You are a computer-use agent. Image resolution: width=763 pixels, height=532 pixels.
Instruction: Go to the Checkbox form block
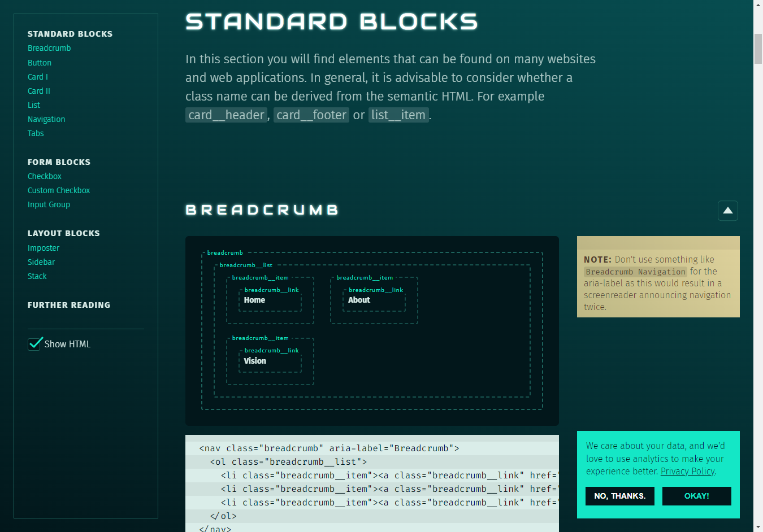(45, 176)
